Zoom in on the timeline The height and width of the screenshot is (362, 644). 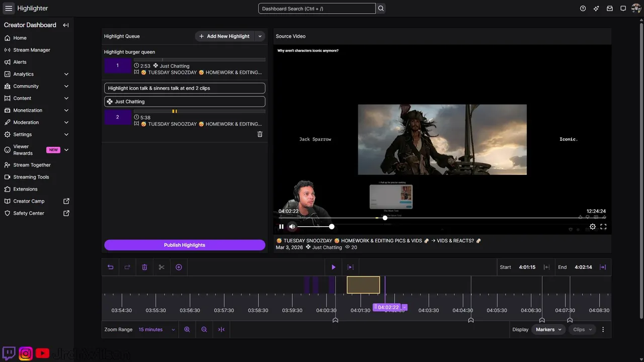coord(187,329)
